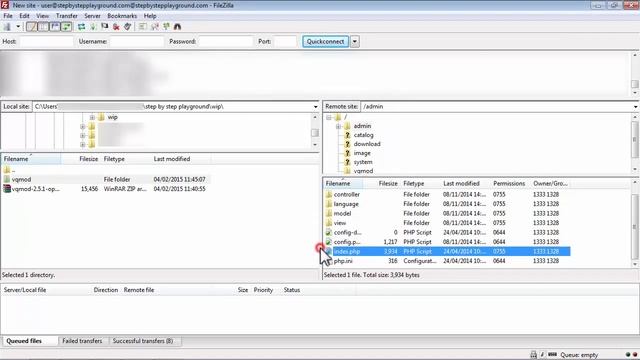This screenshot has width=640, height=360.
Task: Select catalog folder in remote tree
Action: coord(363,135)
